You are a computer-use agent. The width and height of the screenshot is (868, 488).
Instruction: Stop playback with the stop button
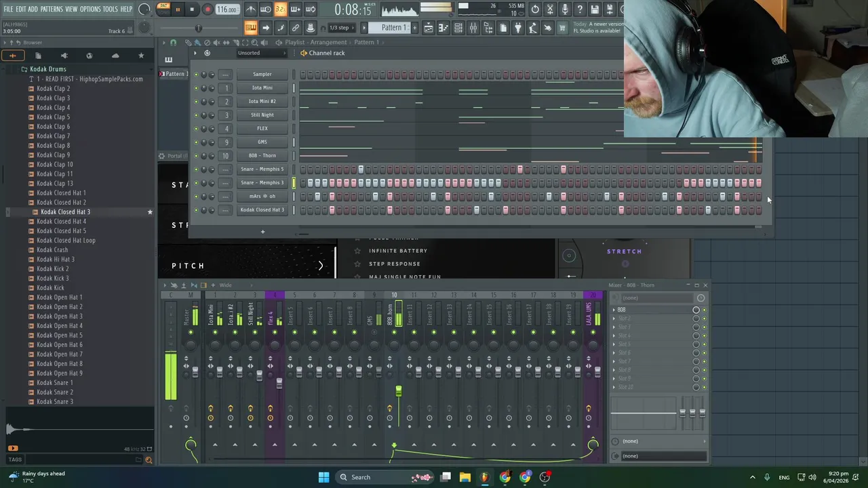(x=192, y=9)
